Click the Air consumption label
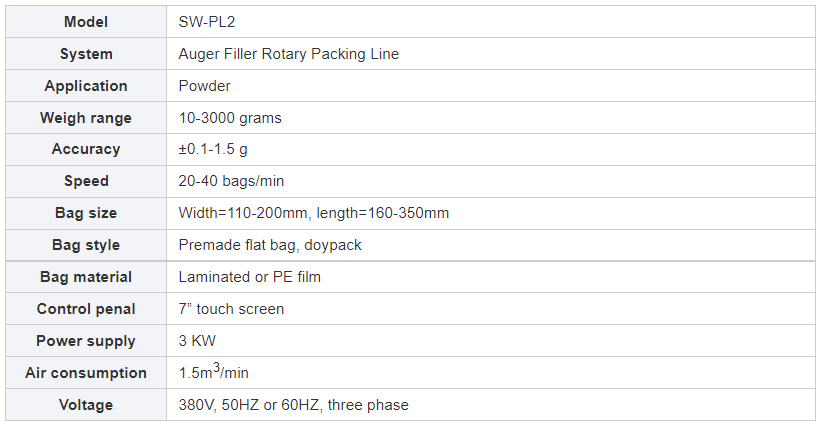The image size is (822, 428). coord(86,373)
